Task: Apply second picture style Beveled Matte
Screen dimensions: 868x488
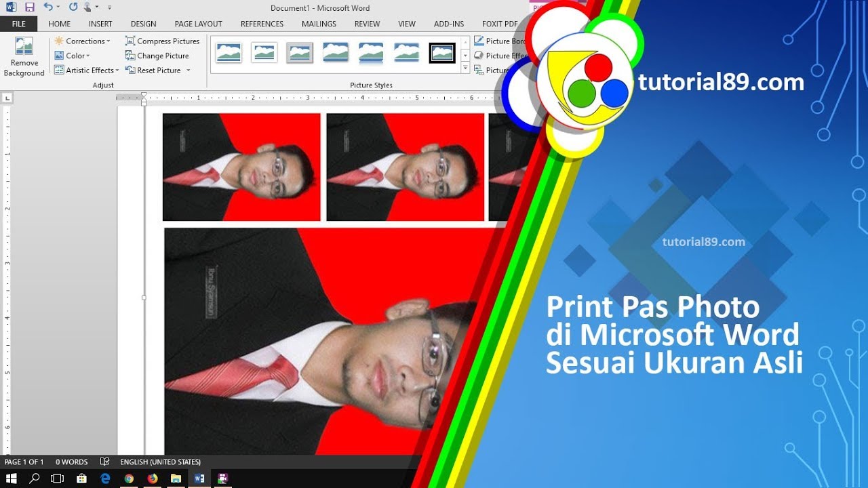Action: 264,53
